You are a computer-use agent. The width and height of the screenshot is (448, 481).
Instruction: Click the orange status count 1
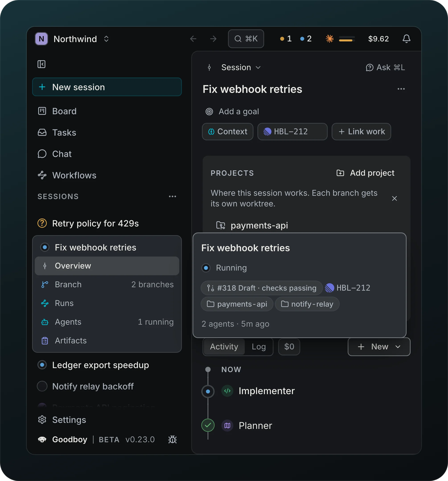click(x=286, y=39)
